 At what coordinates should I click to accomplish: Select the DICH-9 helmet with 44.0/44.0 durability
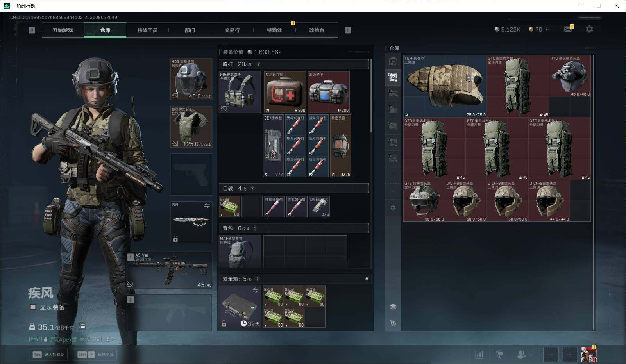(x=549, y=201)
